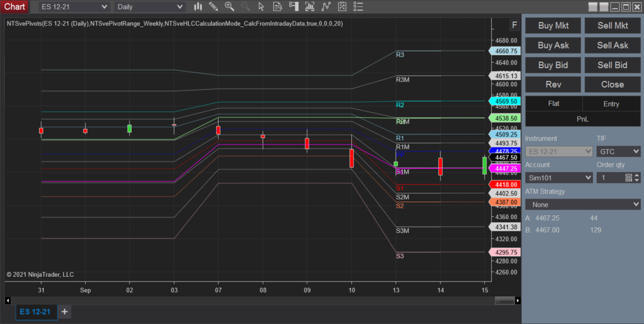Click the horizontal scrollbar left arrow

7,300
